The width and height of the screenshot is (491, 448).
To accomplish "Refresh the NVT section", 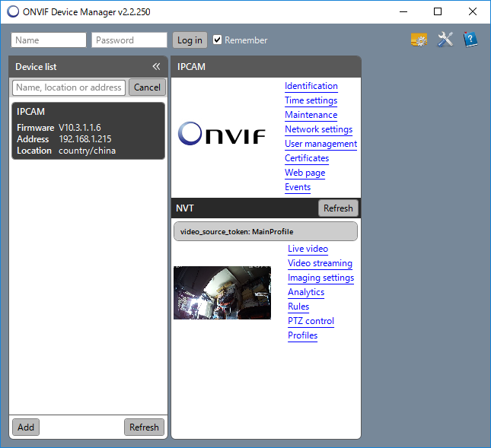I will pos(338,208).
